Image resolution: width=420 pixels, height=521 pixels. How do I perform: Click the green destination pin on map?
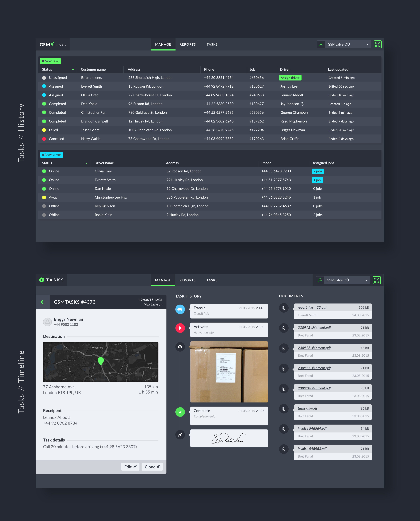pyautogui.click(x=101, y=361)
